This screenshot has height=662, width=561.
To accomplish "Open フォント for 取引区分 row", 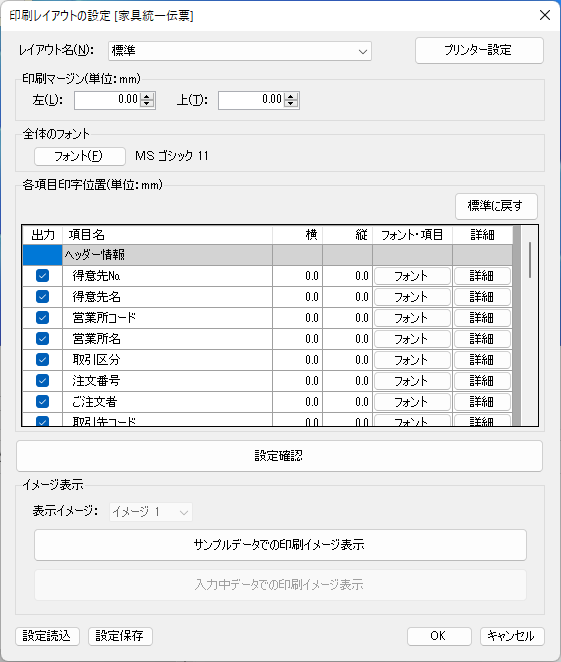I will pyautogui.click(x=412, y=360).
